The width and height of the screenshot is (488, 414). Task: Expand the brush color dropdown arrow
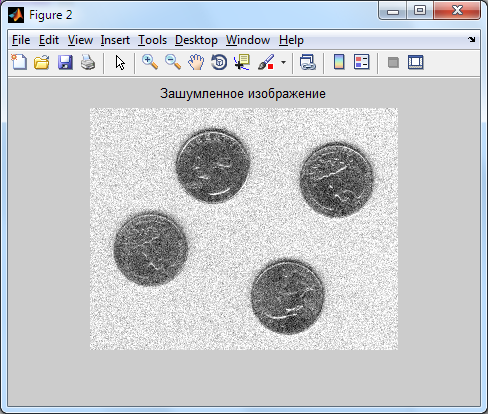(x=283, y=62)
